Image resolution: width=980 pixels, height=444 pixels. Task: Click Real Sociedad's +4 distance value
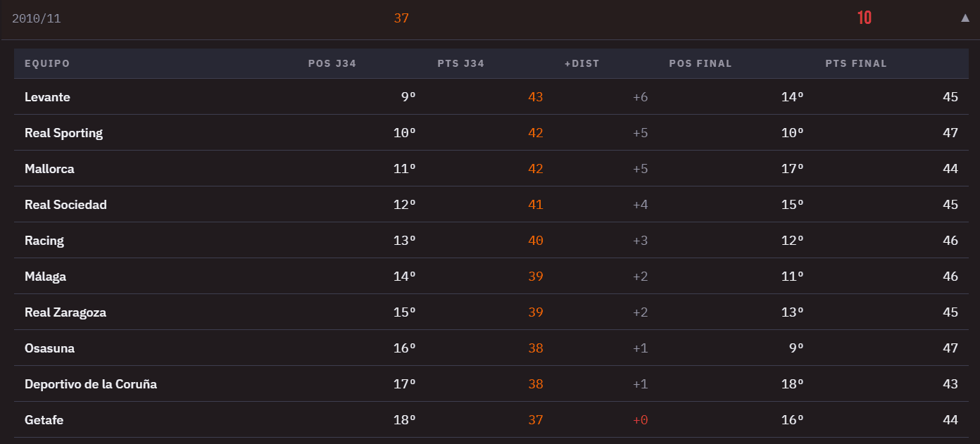pyautogui.click(x=640, y=205)
